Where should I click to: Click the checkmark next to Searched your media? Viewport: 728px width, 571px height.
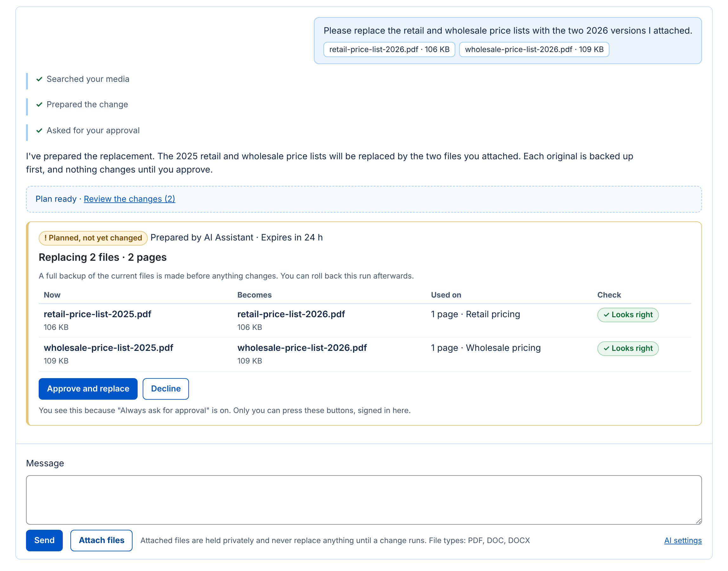click(39, 79)
